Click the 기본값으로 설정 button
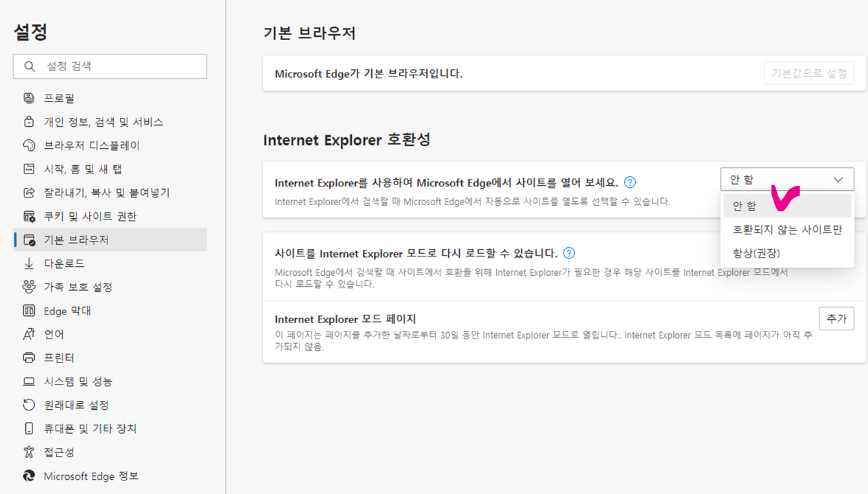This screenshot has height=494, width=868. click(808, 73)
